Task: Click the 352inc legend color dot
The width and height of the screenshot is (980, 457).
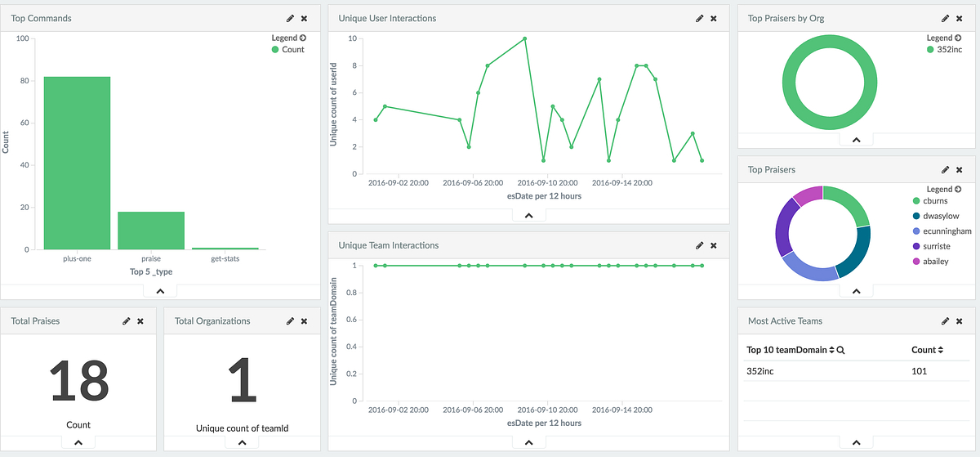Action: [x=930, y=50]
